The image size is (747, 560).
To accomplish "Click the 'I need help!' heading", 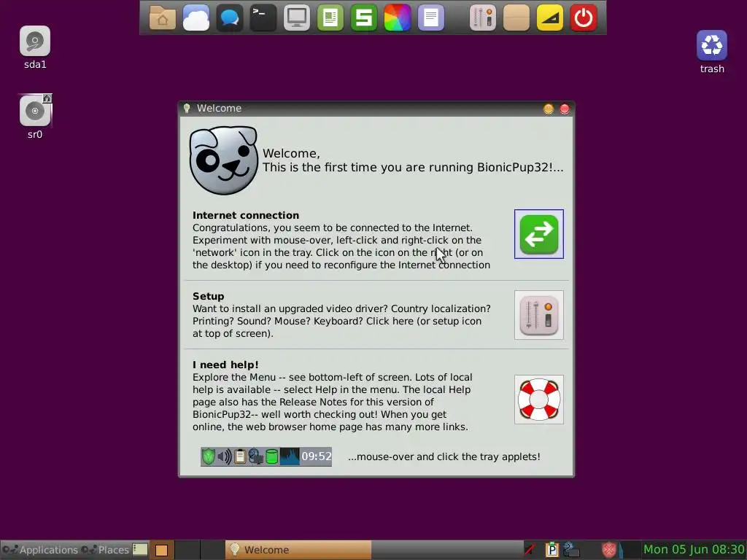I will [225, 365].
